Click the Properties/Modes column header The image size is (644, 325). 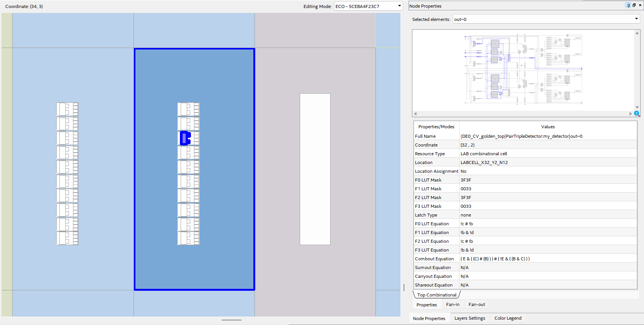436,127
